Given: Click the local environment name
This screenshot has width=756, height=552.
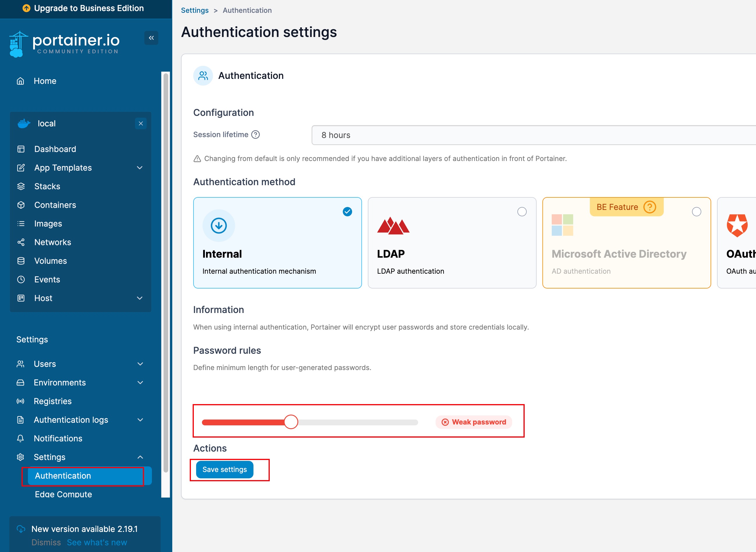Looking at the screenshot, I should (47, 124).
